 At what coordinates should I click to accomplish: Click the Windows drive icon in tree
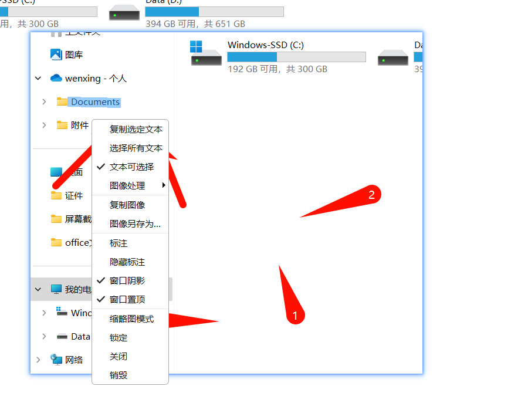[x=62, y=311]
